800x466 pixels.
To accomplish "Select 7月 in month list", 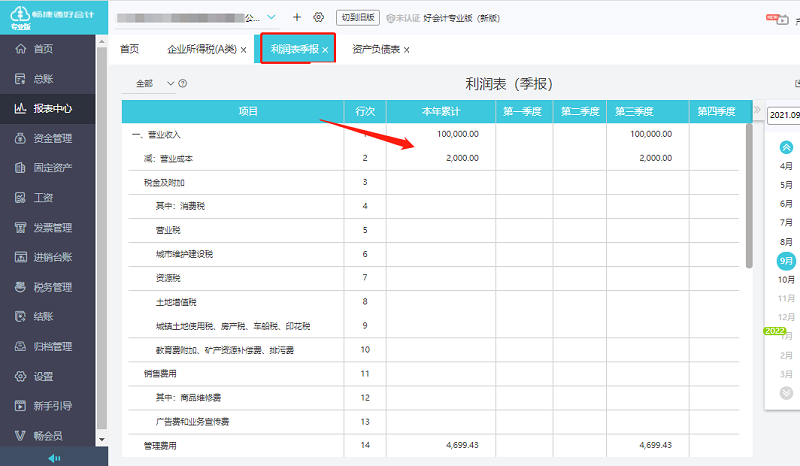I will tap(786, 223).
